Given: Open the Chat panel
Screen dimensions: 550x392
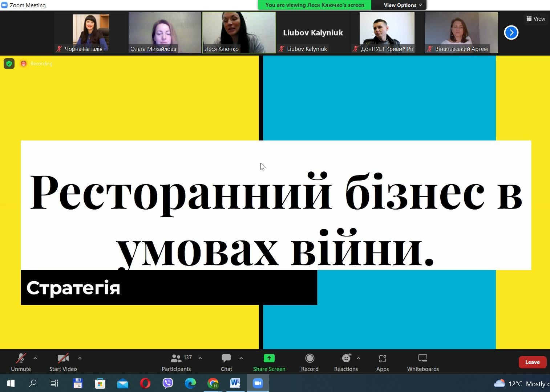Looking at the screenshot, I should point(226,363).
